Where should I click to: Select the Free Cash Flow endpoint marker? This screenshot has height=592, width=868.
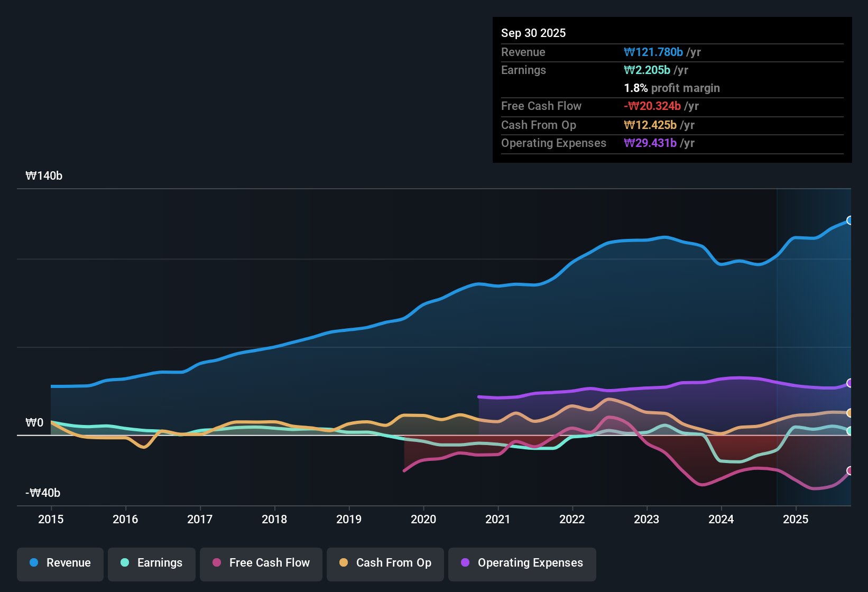pos(850,470)
